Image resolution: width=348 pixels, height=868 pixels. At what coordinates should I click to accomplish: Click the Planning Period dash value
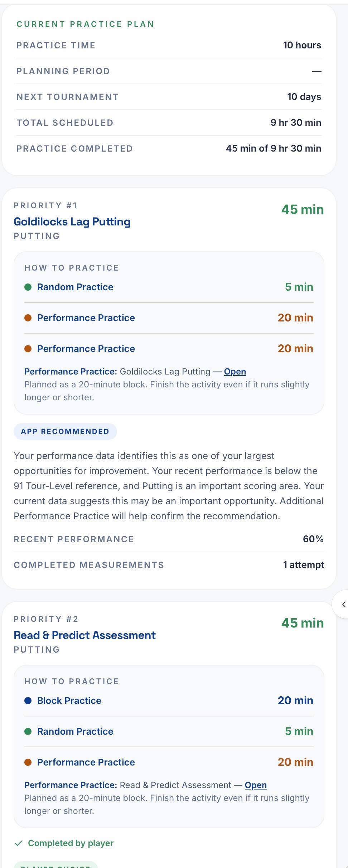(316, 71)
